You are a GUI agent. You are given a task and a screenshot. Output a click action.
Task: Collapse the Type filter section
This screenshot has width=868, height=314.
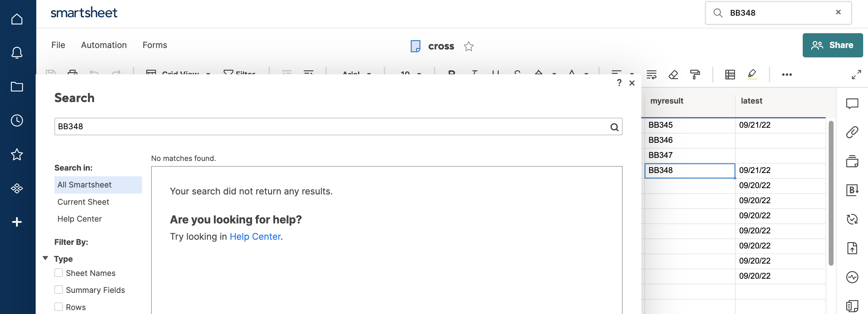click(x=46, y=258)
